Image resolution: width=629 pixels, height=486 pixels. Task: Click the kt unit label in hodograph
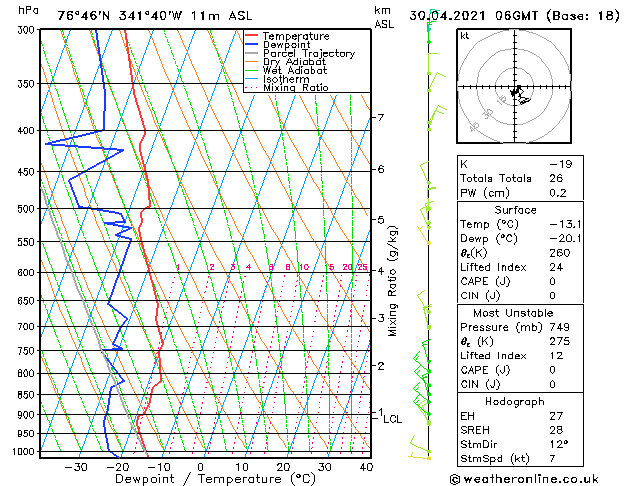coord(465,36)
